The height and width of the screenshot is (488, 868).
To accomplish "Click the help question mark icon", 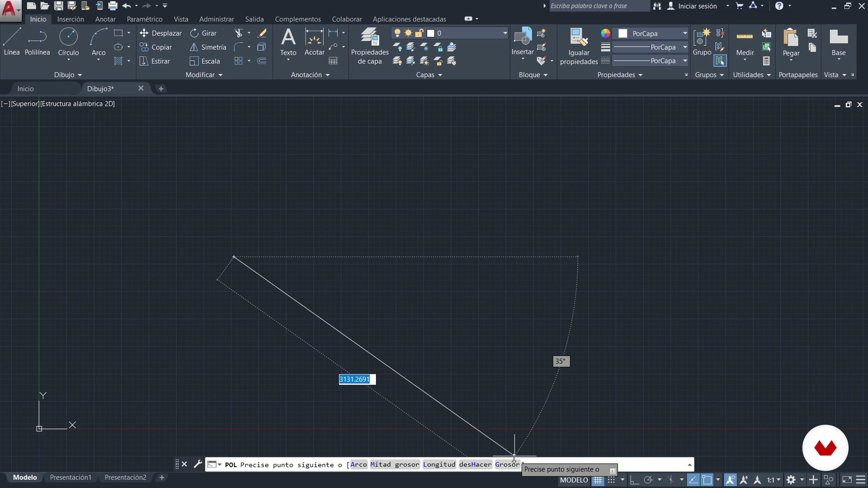I will pyautogui.click(x=779, y=6).
